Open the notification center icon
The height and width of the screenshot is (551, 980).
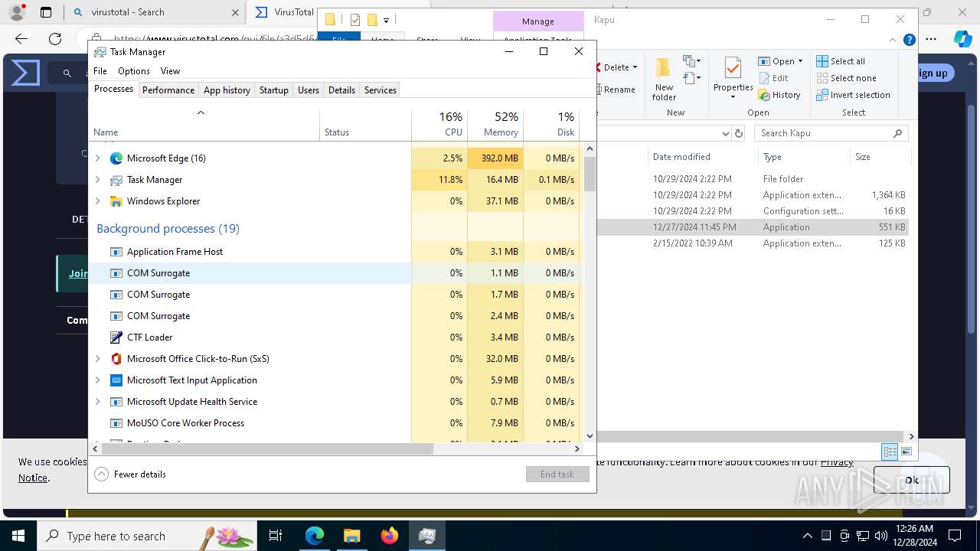955,536
